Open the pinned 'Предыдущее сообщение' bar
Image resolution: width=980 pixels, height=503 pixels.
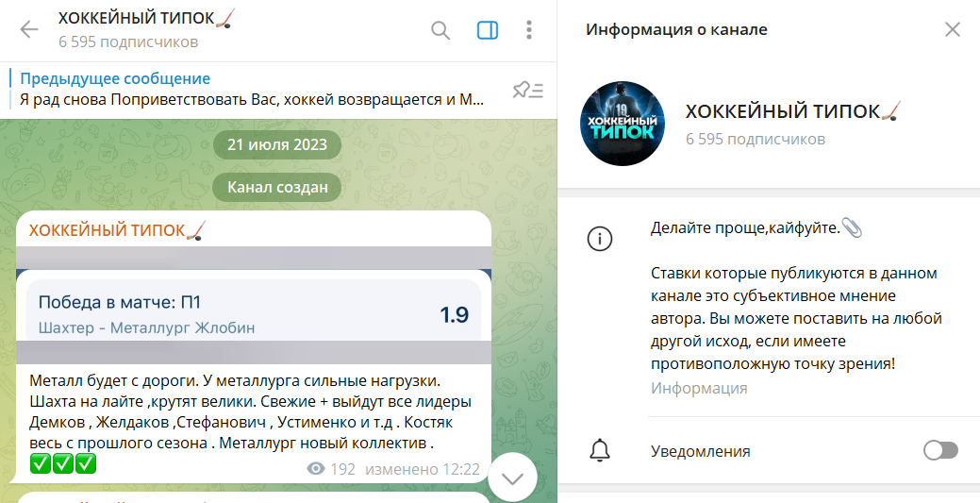[253, 90]
